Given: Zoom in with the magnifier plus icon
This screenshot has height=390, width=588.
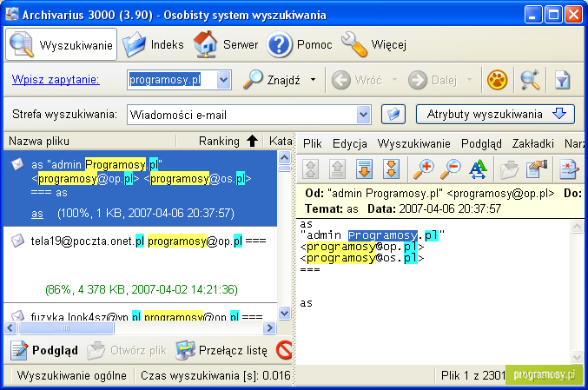Looking at the screenshot, I should pyautogui.click(x=423, y=169).
